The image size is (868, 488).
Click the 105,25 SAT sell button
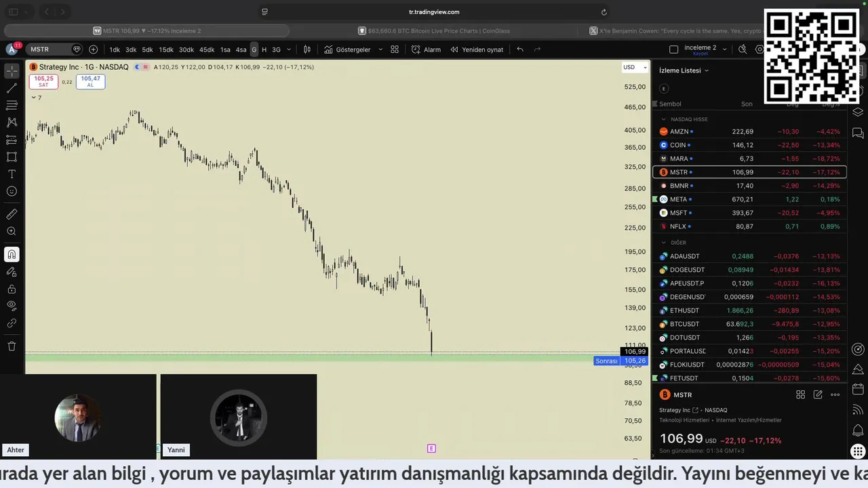click(43, 81)
